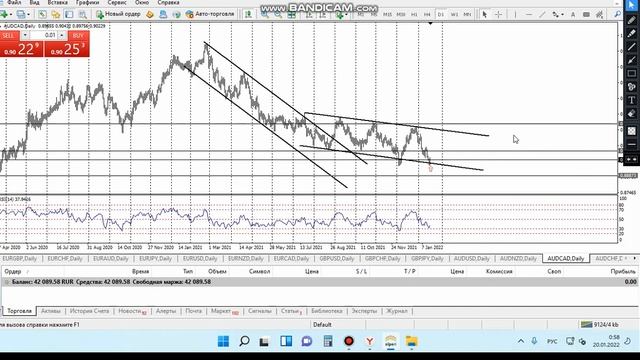Select Bandicam line thickness option

pos(631,144)
